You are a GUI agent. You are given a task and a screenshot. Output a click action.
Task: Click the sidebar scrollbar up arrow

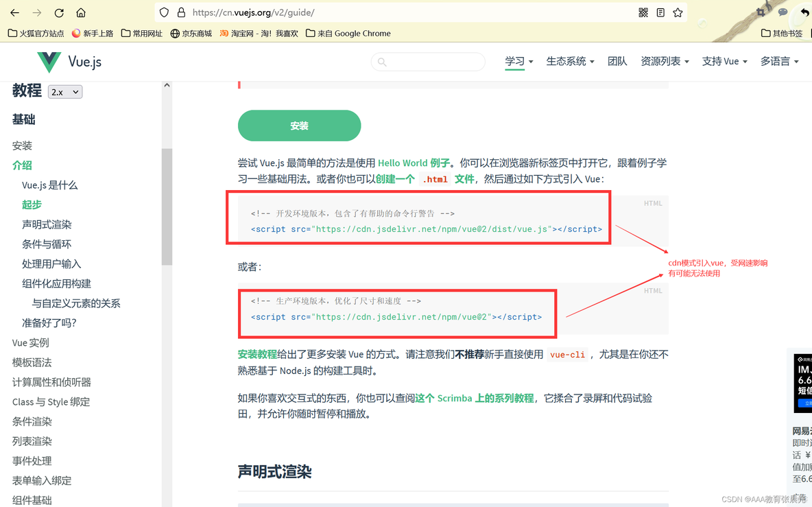[167, 86]
